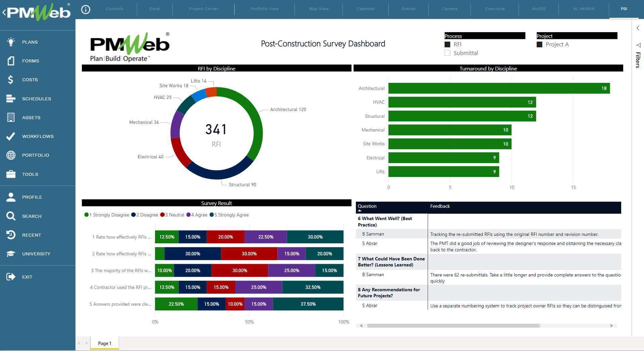Open the Profile section

32,197
